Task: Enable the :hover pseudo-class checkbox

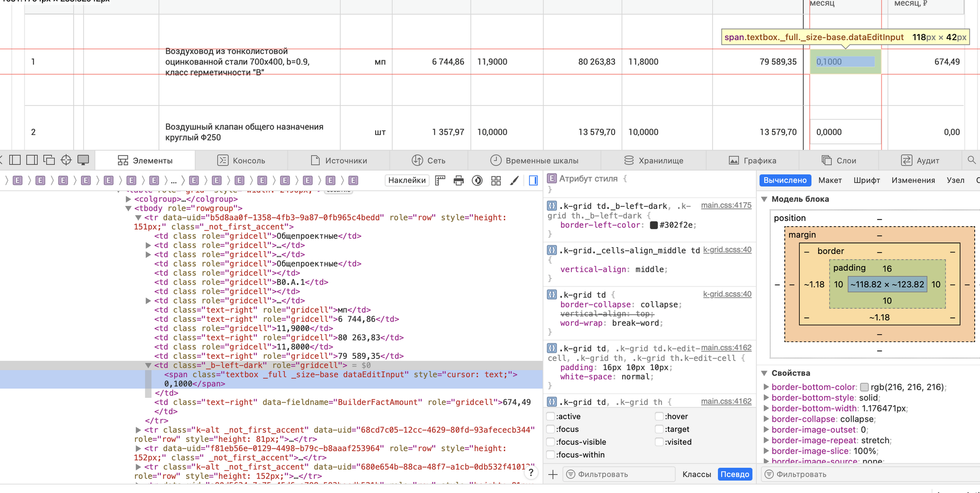Action: (659, 416)
